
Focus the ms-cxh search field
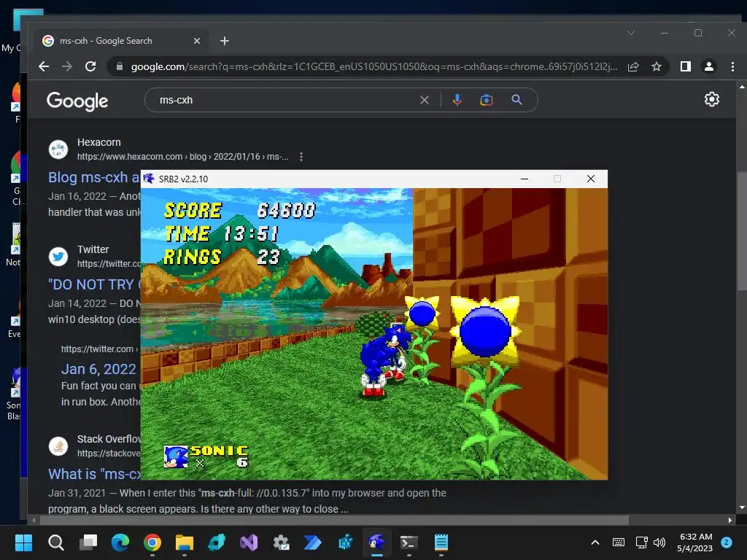pos(286,100)
